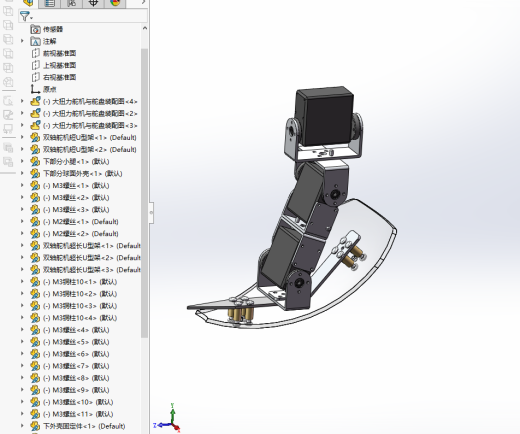Screen dimensions: 520x434
Task: Click the M3螺丝<11> tree label
Action: 78,414
